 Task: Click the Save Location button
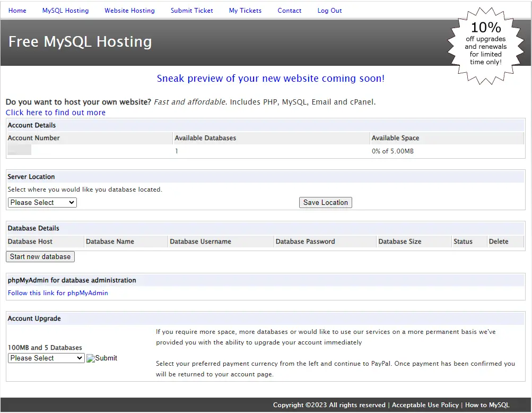pos(325,202)
